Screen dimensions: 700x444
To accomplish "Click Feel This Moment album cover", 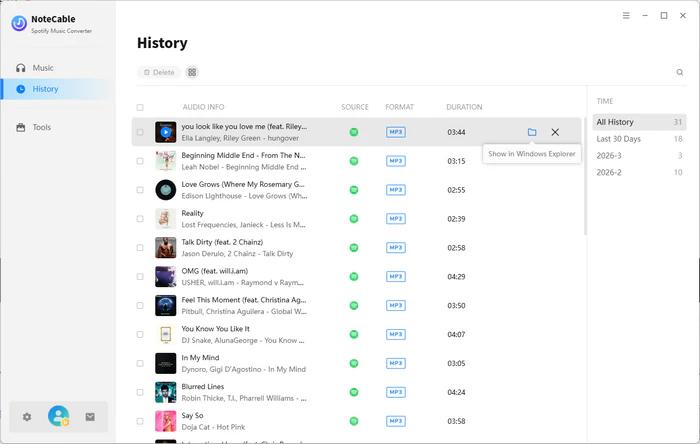I will 166,306.
